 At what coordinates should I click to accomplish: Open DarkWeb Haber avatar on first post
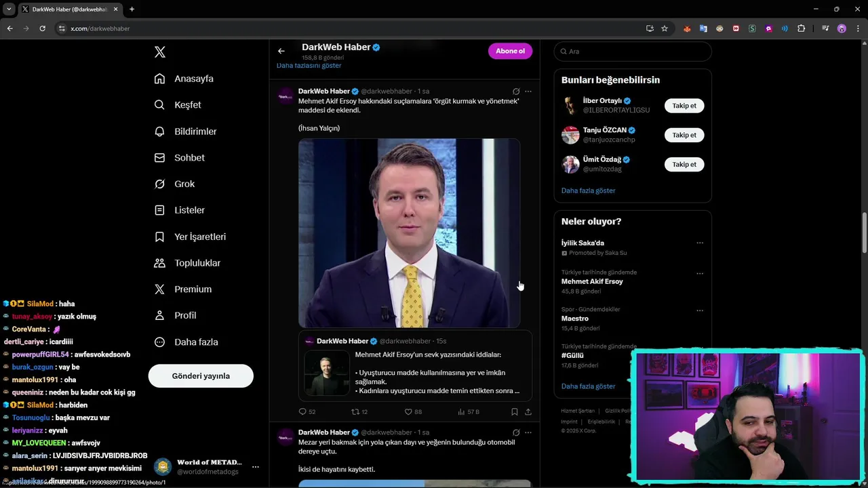click(x=285, y=96)
